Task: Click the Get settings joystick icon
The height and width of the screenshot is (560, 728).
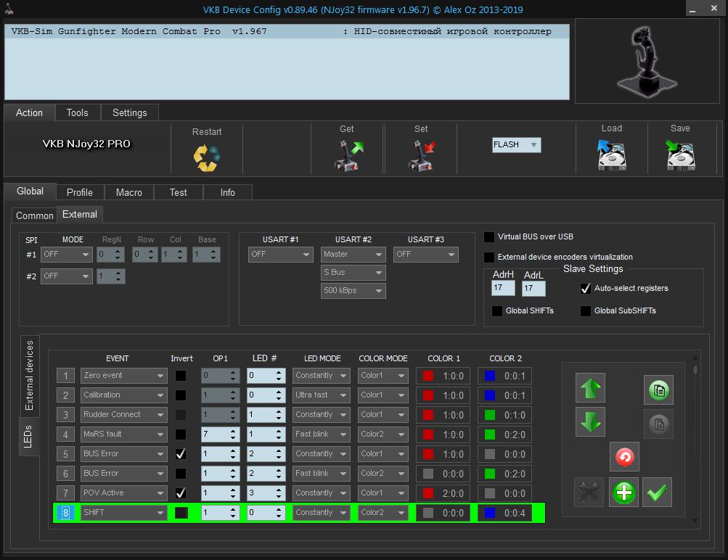Action: [348, 156]
